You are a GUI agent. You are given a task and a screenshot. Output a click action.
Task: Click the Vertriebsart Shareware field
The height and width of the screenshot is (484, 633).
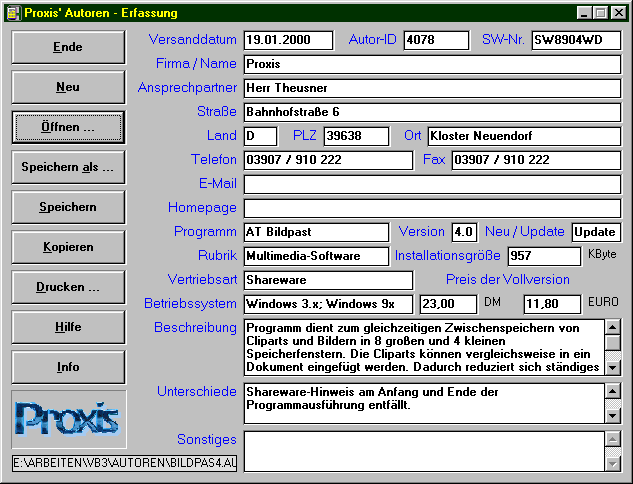pyautogui.click(x=328, y=280)
